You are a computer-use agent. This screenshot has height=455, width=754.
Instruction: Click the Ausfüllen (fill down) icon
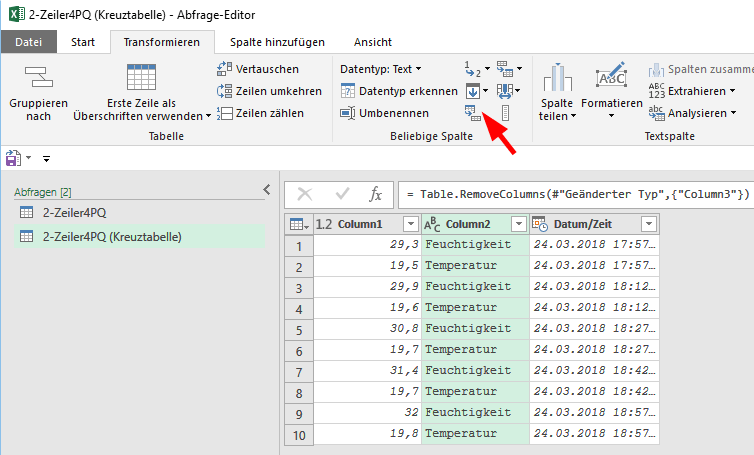[473, 91]
